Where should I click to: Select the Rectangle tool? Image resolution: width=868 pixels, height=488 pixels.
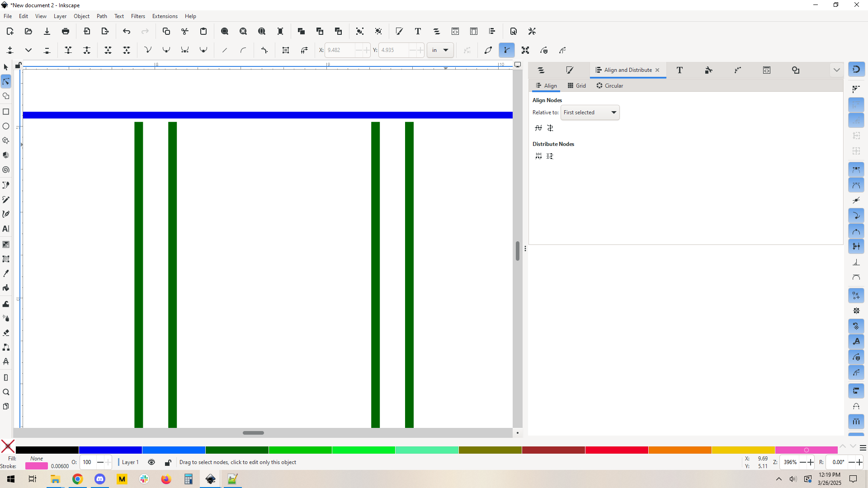[6, 112]
